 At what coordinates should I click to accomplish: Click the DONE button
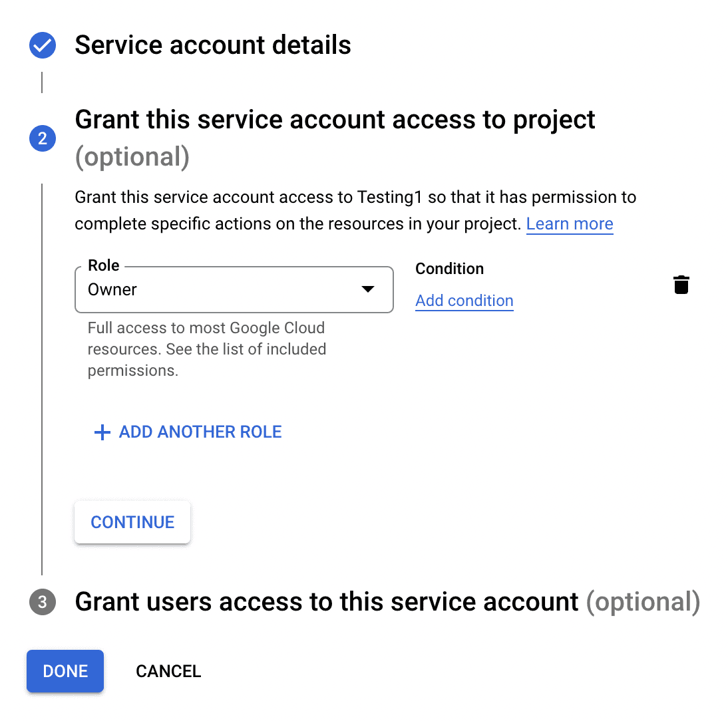point(65,671)
